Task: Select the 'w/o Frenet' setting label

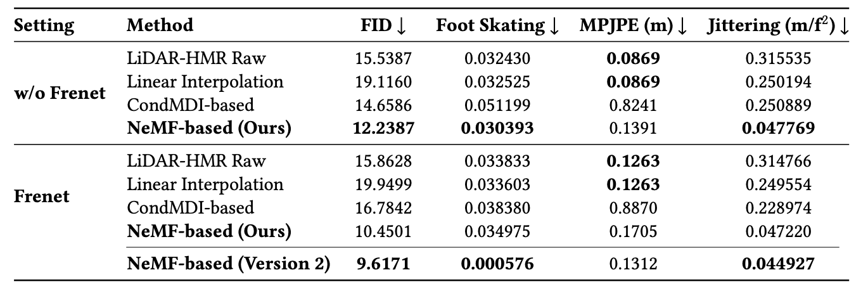Action: tap(60, 93)
